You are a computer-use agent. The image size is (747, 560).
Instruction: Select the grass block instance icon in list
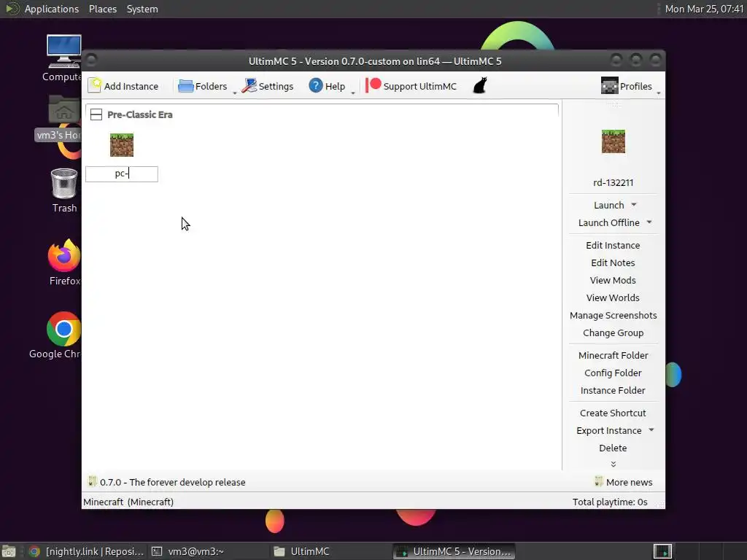(122, 145)
